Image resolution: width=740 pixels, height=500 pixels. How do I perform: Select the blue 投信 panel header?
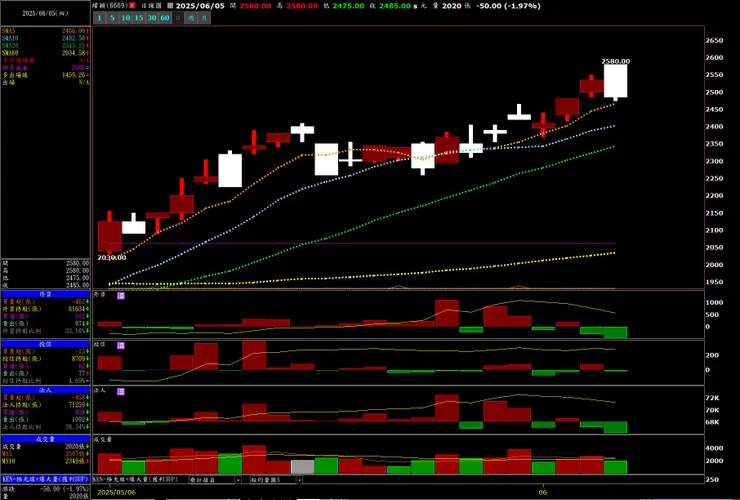click(x=45, y=344)
